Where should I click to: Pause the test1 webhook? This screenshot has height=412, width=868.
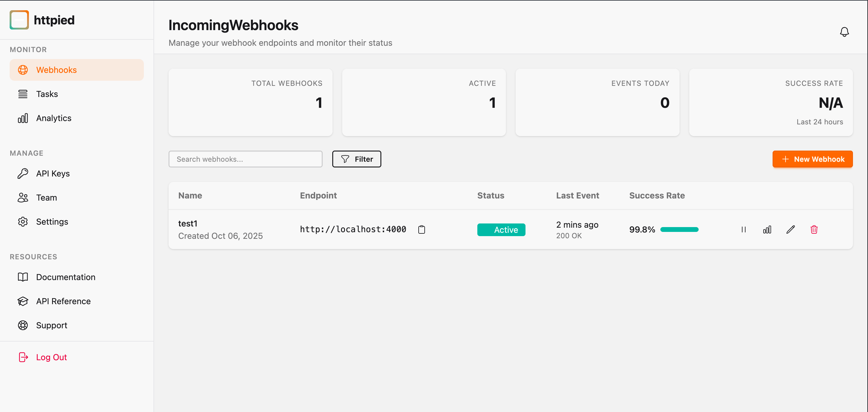coord(744,229)
